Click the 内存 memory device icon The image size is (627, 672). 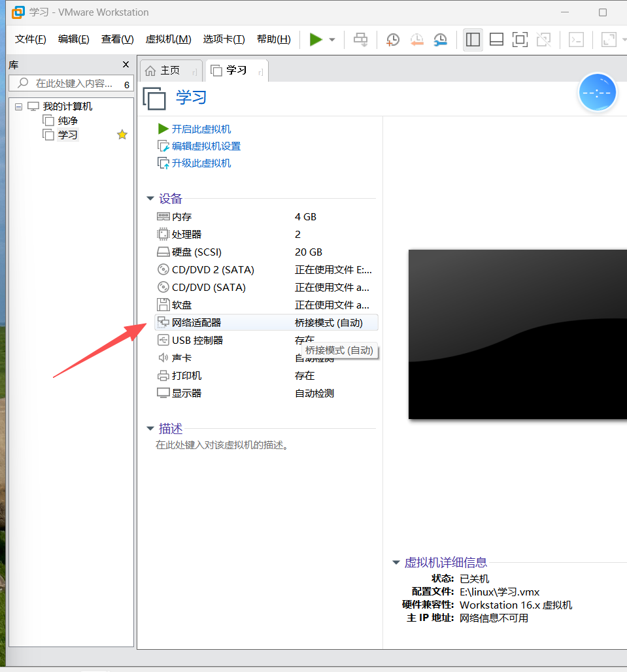[163, 217]
